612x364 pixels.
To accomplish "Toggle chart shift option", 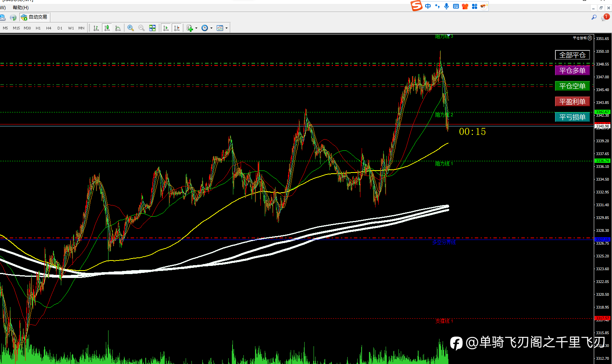I will (x=177, y=28).
